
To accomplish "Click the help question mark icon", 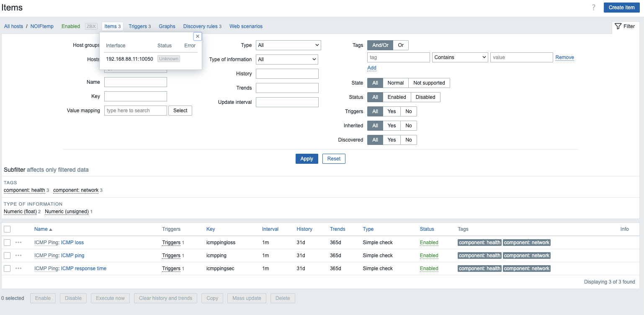I will (593, 8).
